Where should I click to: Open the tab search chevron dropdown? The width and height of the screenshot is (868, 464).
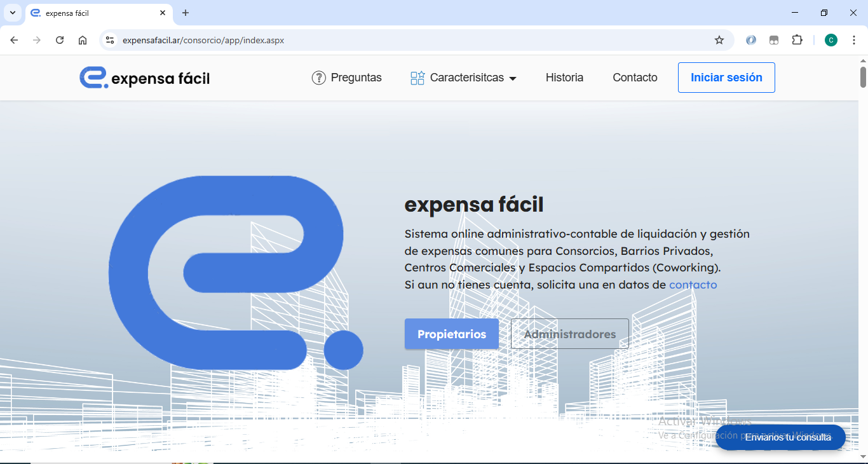click(12, 13)
